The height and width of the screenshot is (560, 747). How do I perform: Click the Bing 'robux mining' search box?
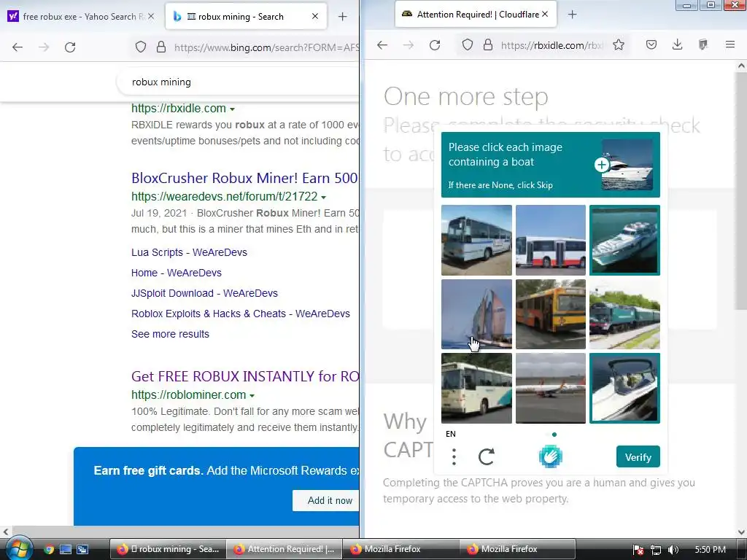coord(238,82)
